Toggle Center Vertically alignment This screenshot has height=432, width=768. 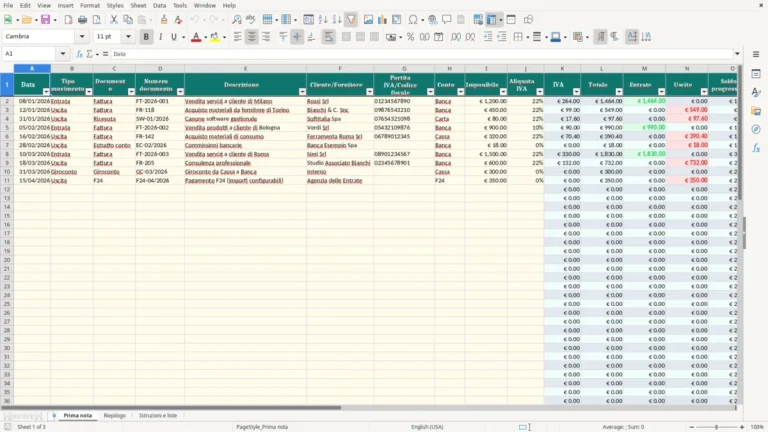pos(297,37)
